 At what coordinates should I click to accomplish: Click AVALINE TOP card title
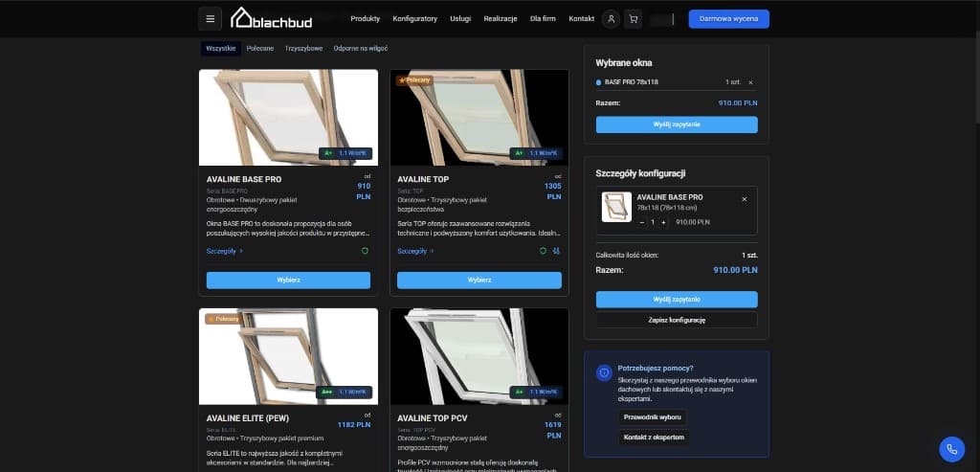423,179
